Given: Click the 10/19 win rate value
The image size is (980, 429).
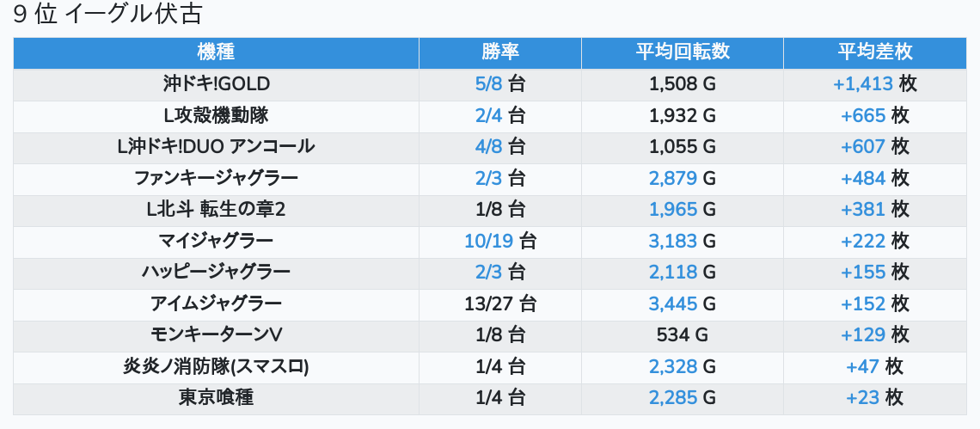Looking at the screenshot, I should (x=488, y=241).
